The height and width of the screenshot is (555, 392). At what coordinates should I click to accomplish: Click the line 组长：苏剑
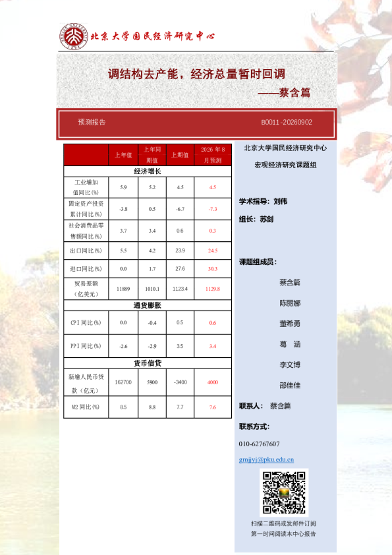pyautogui.click(x=256, y=219)
